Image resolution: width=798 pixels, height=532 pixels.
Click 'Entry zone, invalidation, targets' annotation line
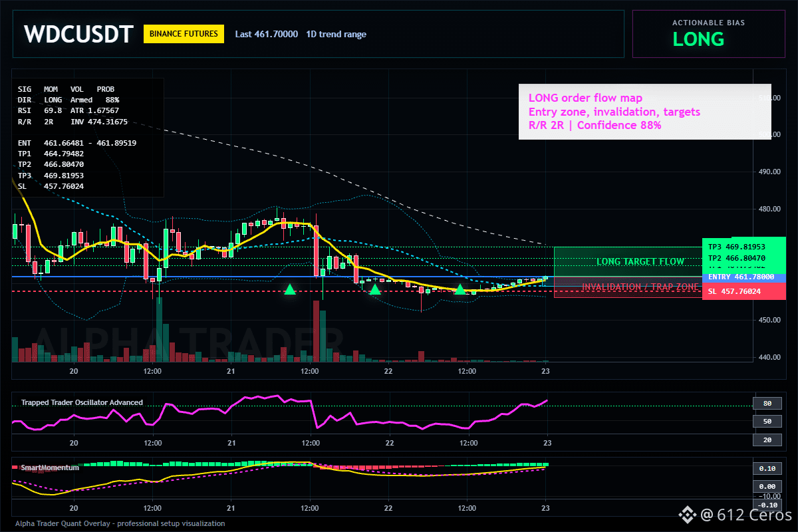(x=614, y=112)
